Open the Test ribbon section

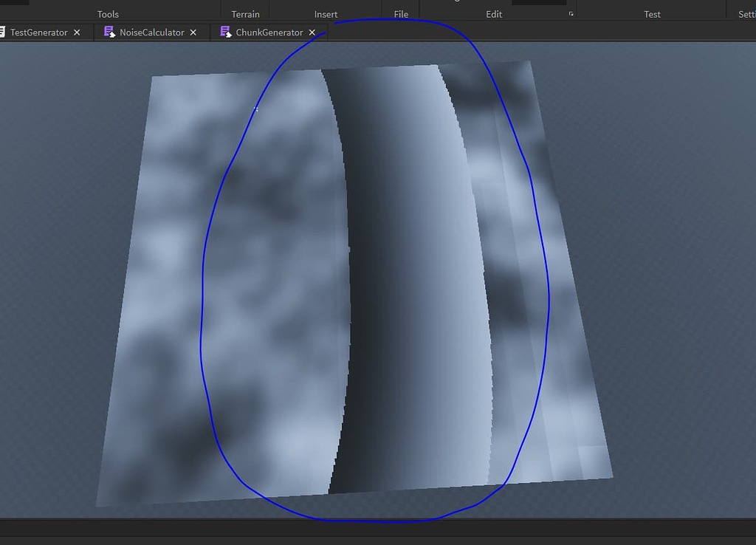(652, 13)
